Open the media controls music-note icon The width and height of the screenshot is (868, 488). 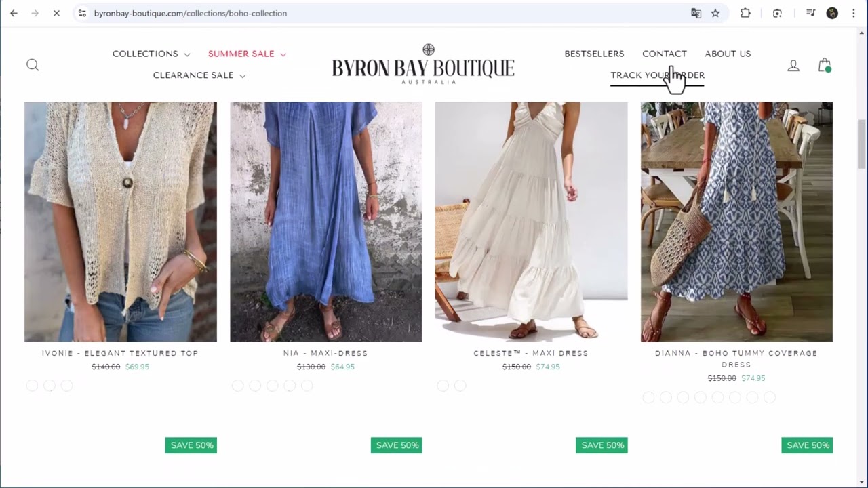(810, 13)
